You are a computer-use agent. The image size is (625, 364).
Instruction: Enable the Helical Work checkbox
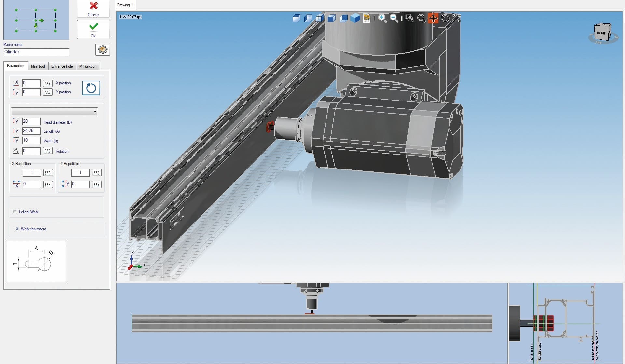pyautogui.click(x=15, y=212)
